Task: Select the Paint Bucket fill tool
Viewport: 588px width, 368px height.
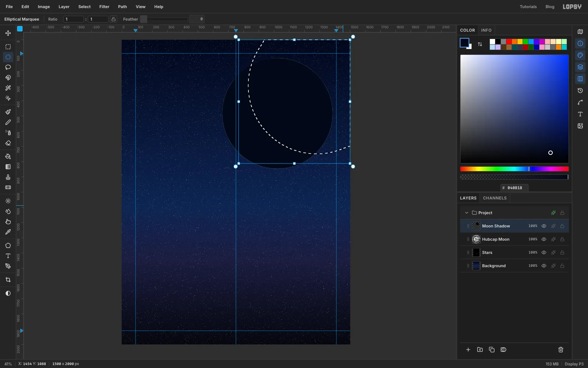Action: point(8,156)
